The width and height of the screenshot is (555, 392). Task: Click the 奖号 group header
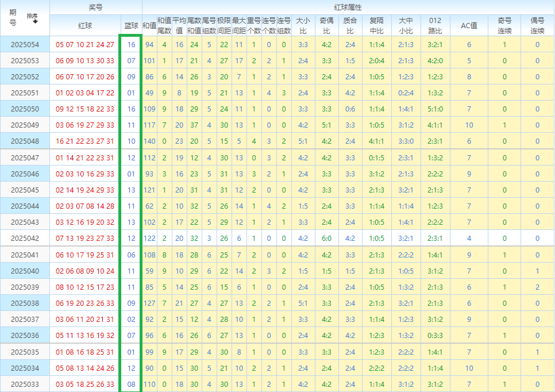point(96,7)
